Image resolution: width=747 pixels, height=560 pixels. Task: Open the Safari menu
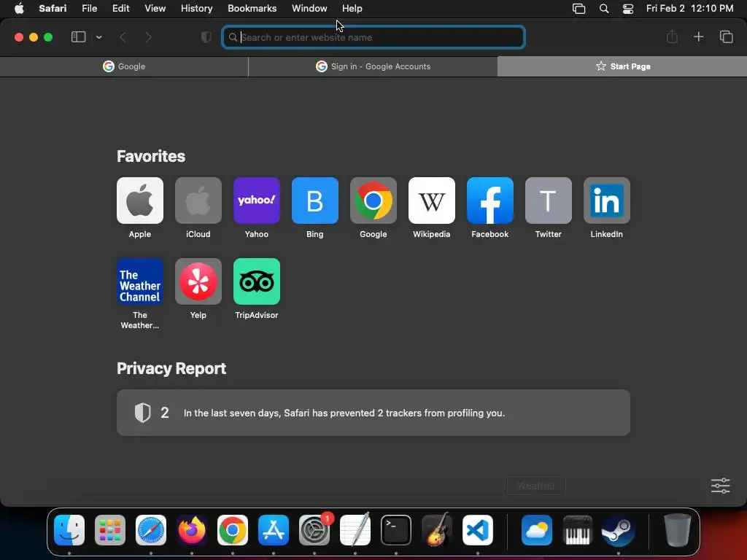(x=53, y=9)
